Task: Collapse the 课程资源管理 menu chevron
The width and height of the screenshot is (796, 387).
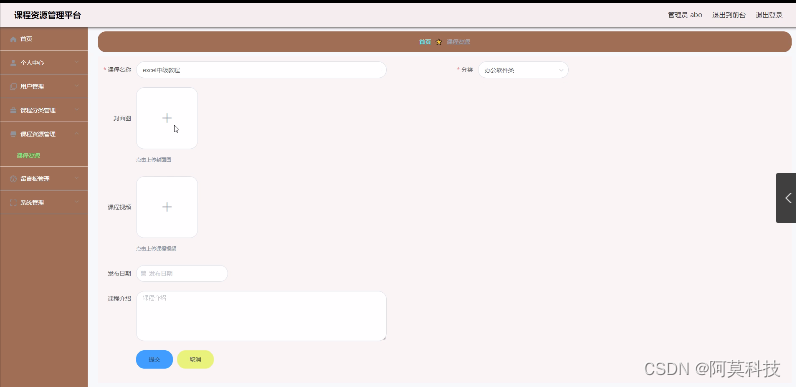Action: 77,134
